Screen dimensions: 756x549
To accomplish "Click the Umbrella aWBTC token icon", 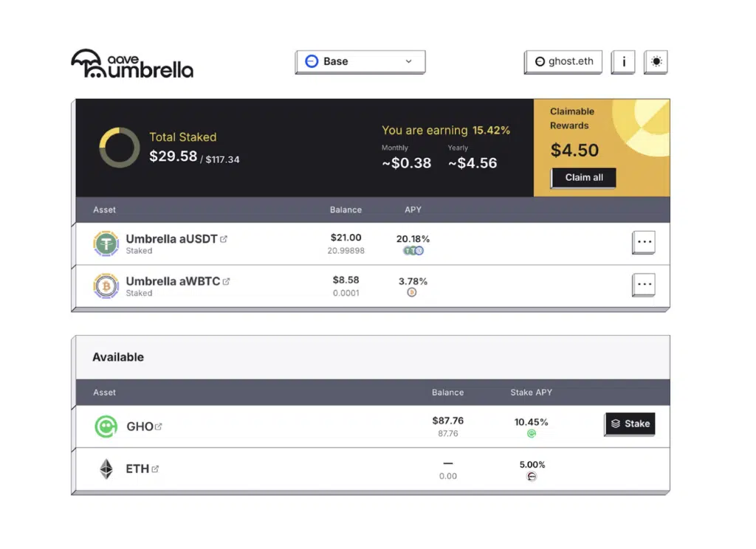I will pos(106,286).
